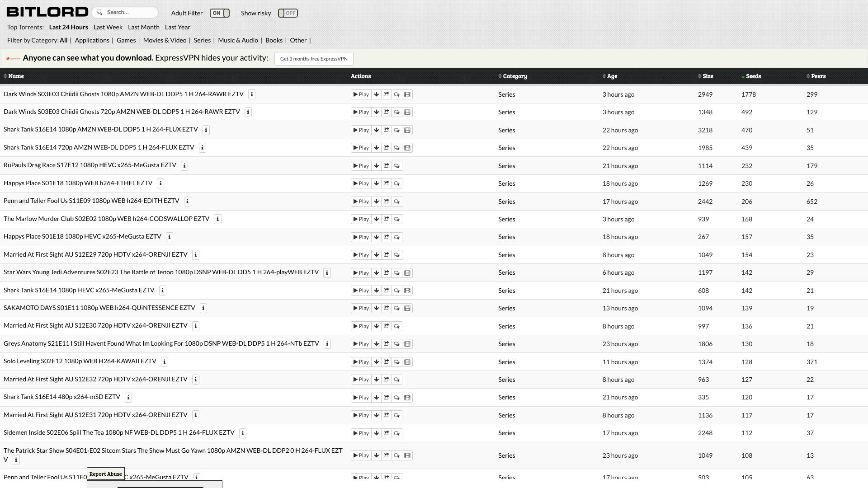Show top torrents from Last Week

(x=108, y=27)
